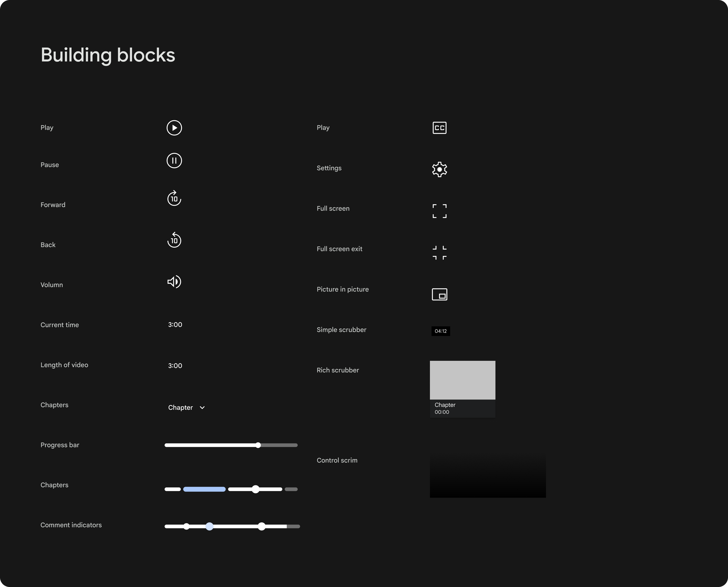This screenshot has height=587, width=728.
Task: Click the Settings gear icon
Action: coord(440,169)
